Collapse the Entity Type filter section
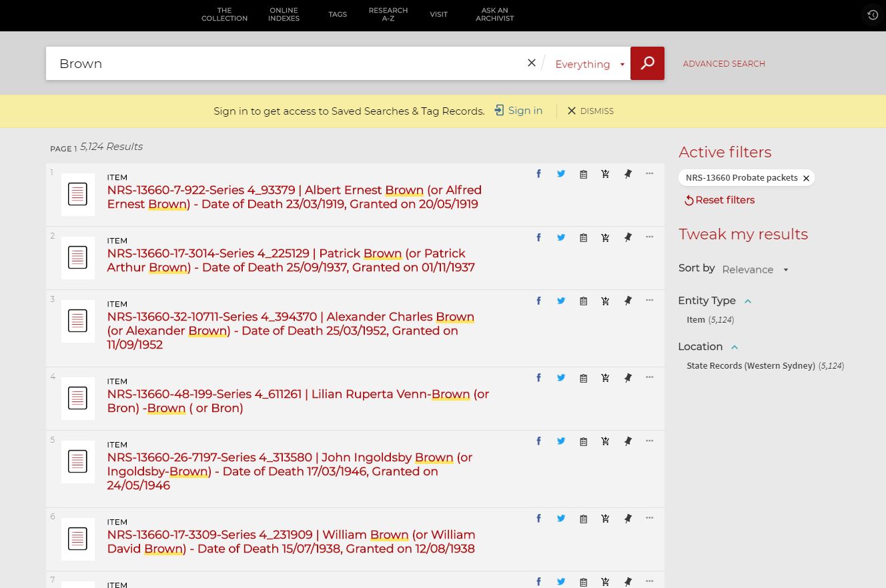886x588 pixels. coord(748,301)
